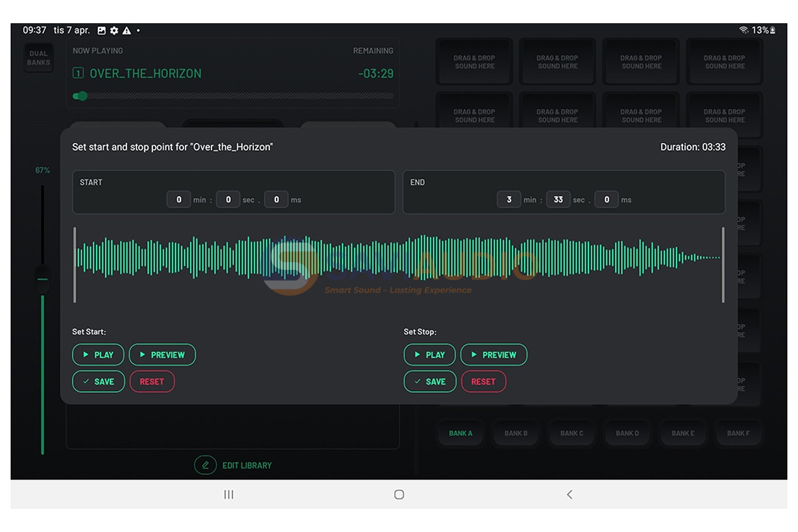
Task: Click the Duration: 03:33 label
Action: pos(693,147)
